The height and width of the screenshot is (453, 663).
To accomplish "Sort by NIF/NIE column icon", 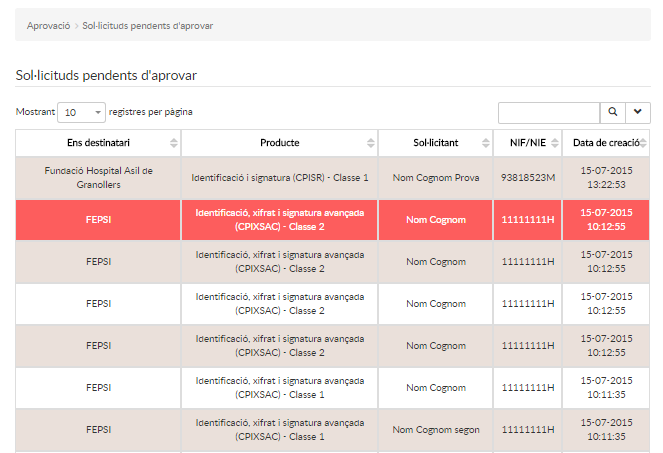I will coord(555,143).
